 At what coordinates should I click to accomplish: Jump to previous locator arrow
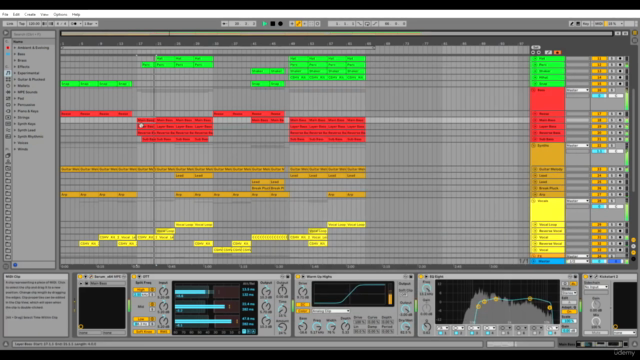[x=533, y=52]
